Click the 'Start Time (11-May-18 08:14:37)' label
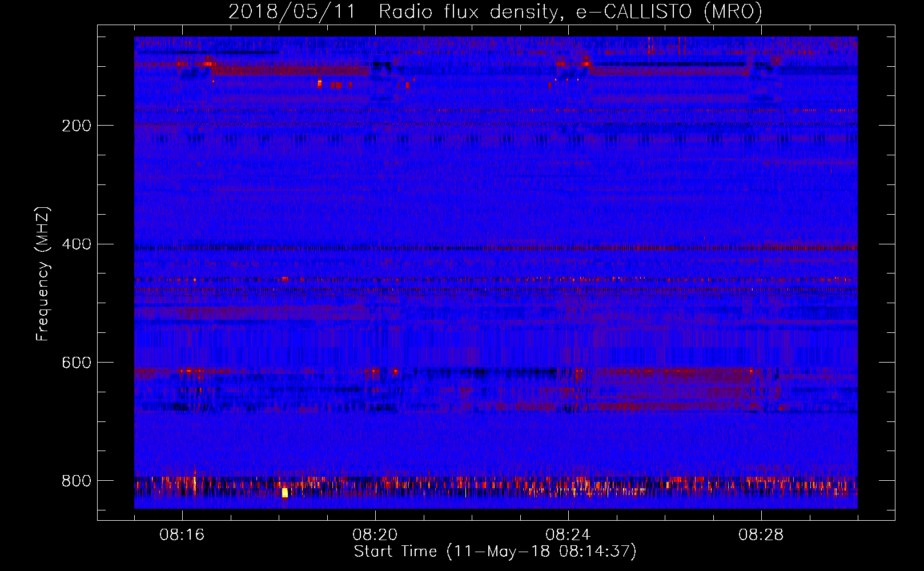The width and height of the screenshot is (924, 571). [495, 552]
